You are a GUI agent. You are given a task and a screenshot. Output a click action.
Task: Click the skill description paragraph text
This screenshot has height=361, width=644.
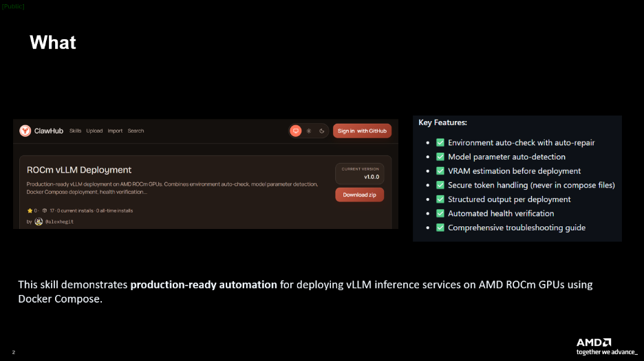[173, 188]
